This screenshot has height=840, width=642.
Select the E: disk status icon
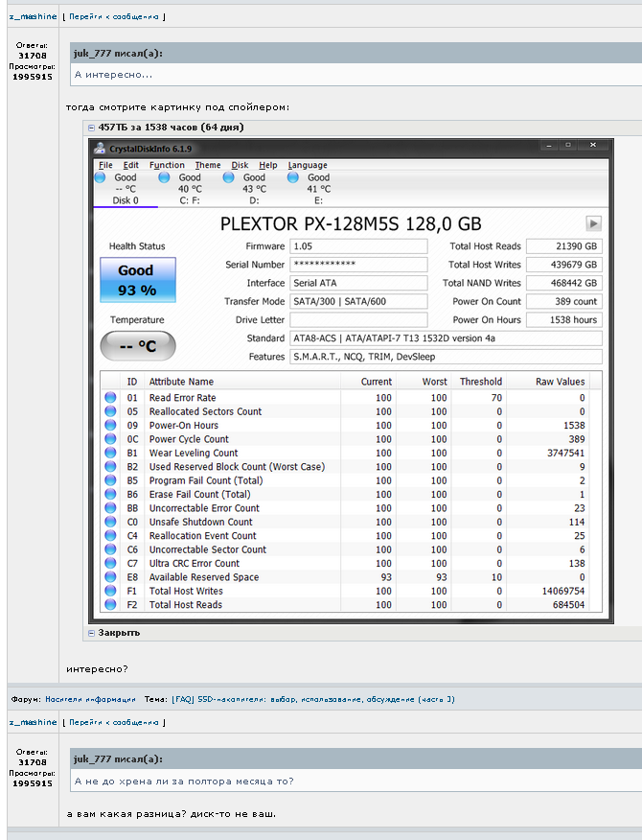[x=292, y=177]
